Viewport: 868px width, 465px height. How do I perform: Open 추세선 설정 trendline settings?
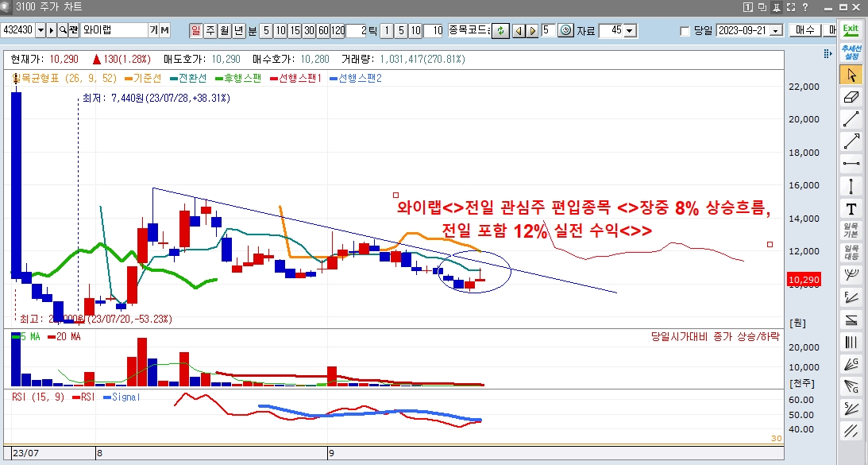(x=851, y=52)
